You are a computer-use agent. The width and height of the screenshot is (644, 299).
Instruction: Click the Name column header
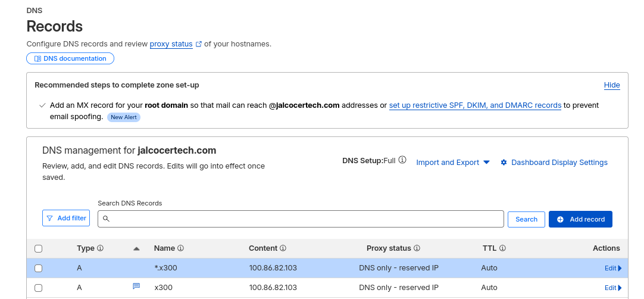pos(164,248)
